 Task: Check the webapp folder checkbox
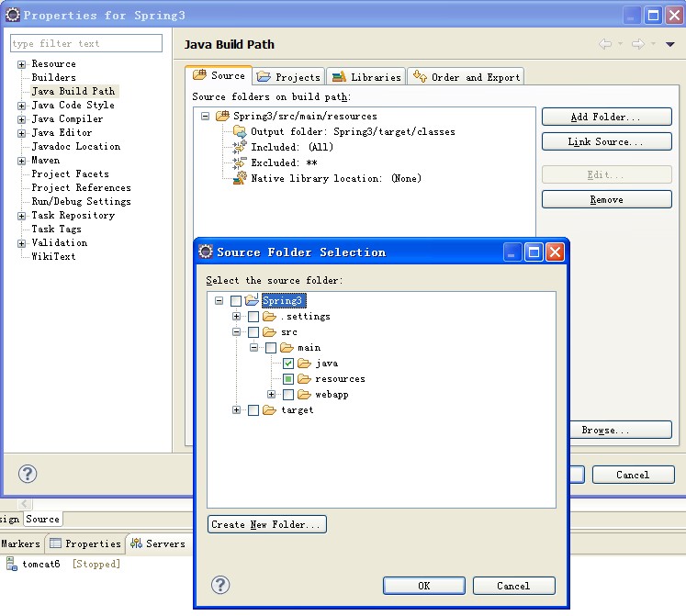pos(288,395)
